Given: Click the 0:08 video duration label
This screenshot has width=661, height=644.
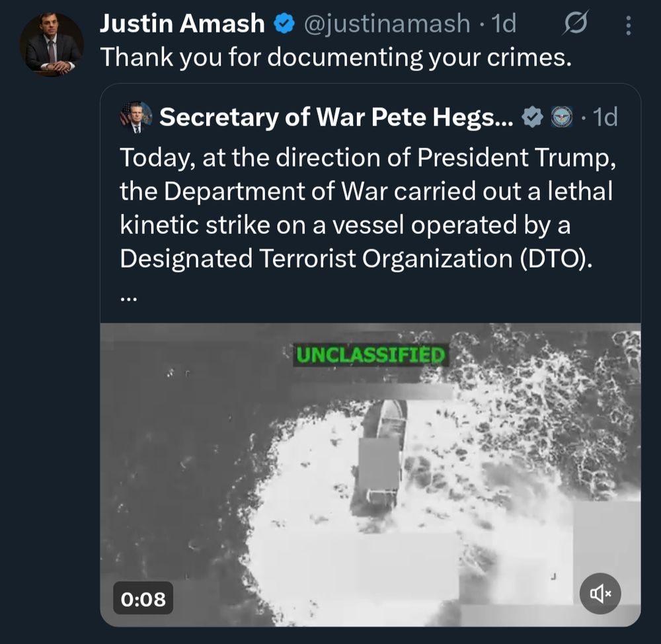Looking at the screenshot, I should pyautogui.click(x=143, y=598).
